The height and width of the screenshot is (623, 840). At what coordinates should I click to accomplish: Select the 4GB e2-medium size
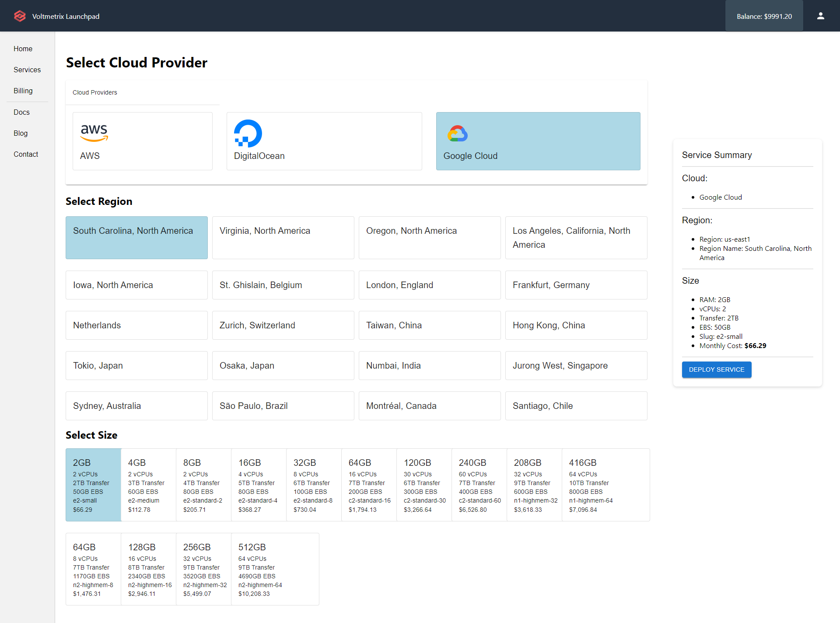click(x=148, y=485)
